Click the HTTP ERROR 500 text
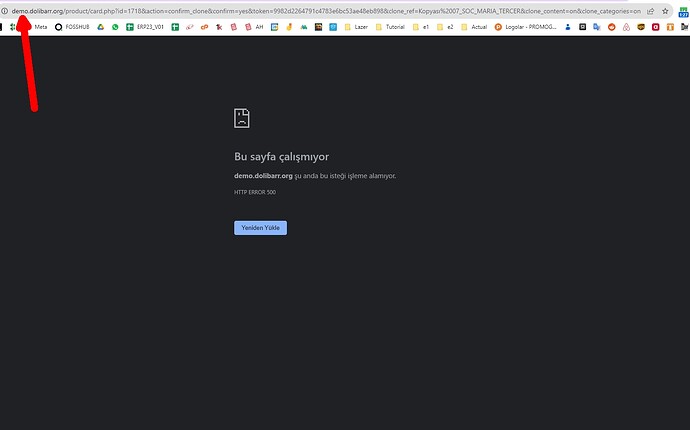This screenshot has width=690, height=430. [x=255, y=192]
